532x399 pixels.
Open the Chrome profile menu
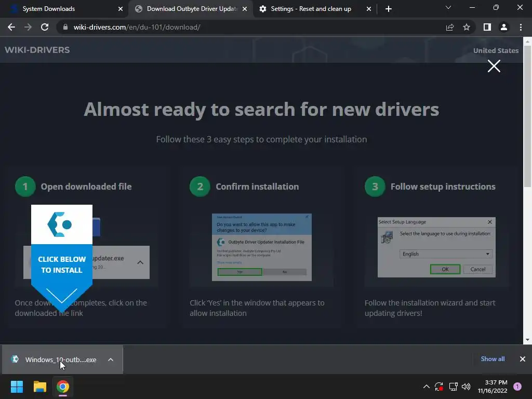pos(504,27)
